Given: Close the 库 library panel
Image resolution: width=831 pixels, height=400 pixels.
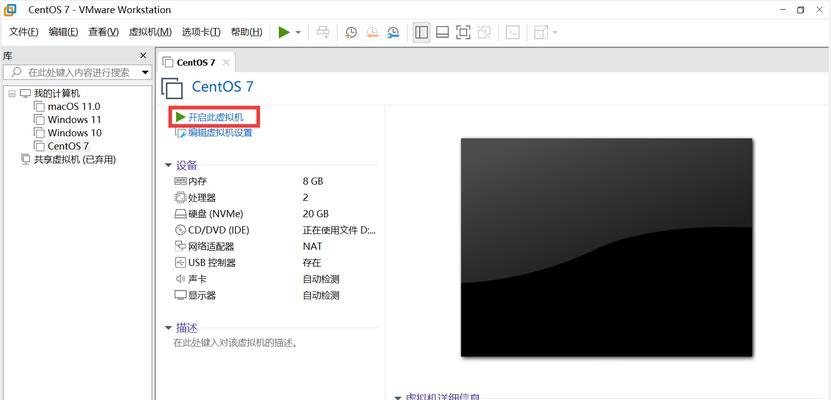Looking at the screenshot, I should point(143,56).
